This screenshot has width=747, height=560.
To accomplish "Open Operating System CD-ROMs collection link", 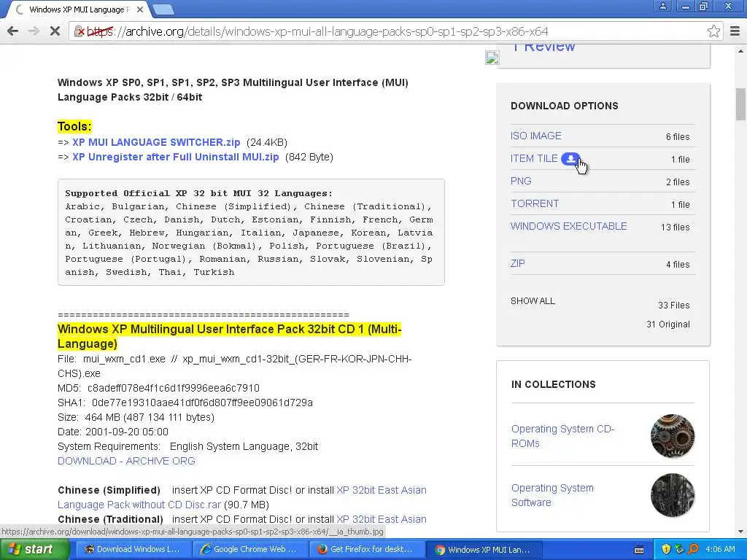I will pyautogui.click(x=562, y=436).
